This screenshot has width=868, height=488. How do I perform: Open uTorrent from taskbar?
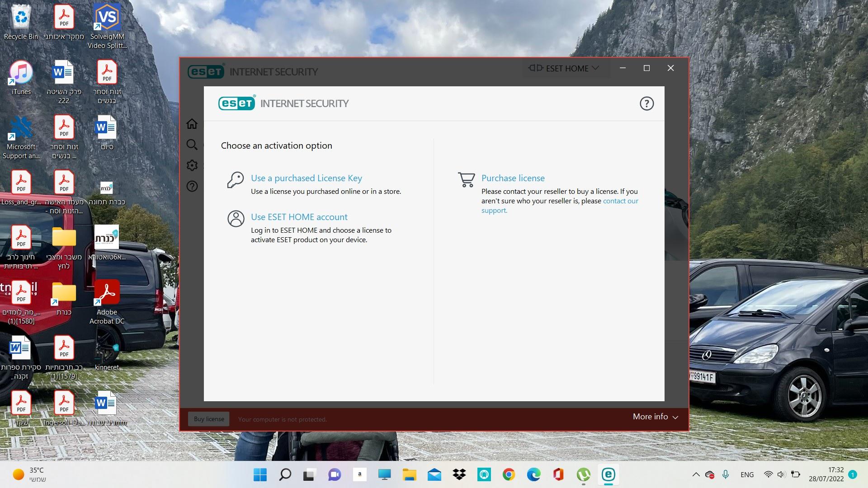point(583,474)
